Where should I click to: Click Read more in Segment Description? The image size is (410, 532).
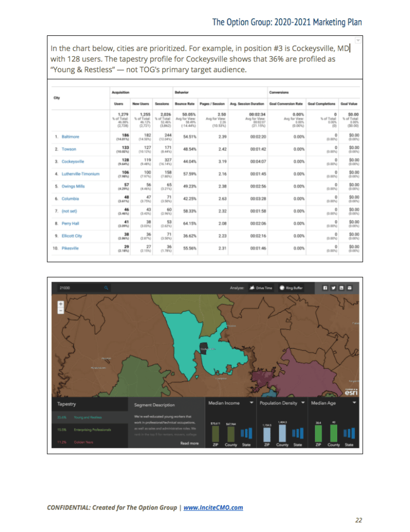click(x=189, y=443)
